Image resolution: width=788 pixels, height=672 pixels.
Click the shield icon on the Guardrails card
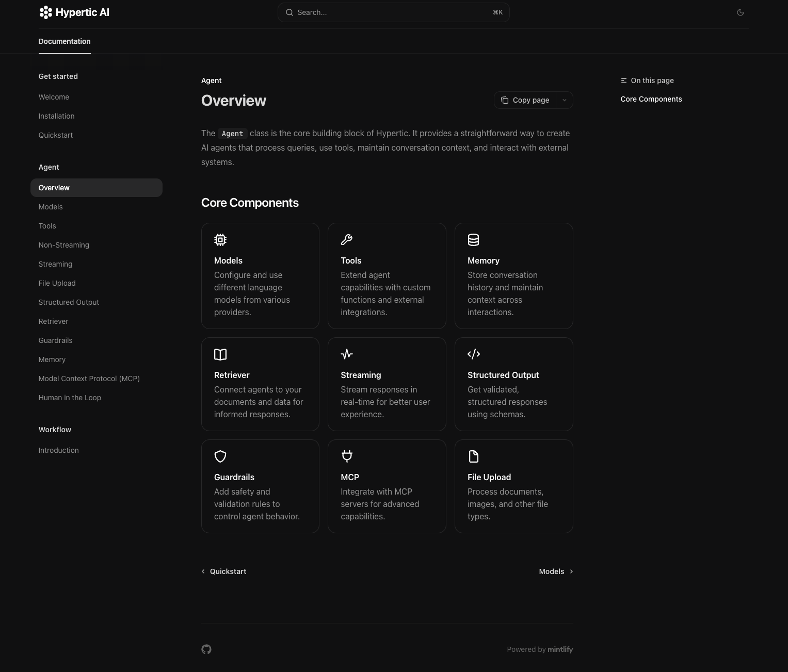(220, 456)
